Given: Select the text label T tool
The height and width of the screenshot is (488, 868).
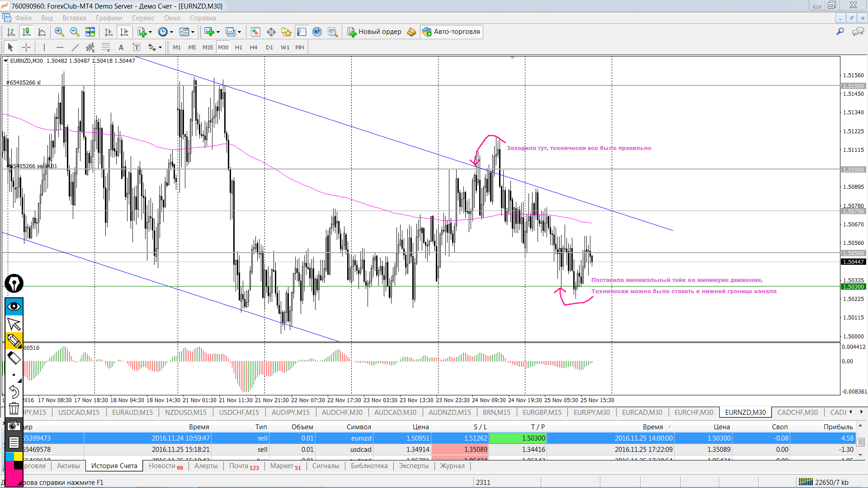Looking at the screenshot, I should coord(137,47).
